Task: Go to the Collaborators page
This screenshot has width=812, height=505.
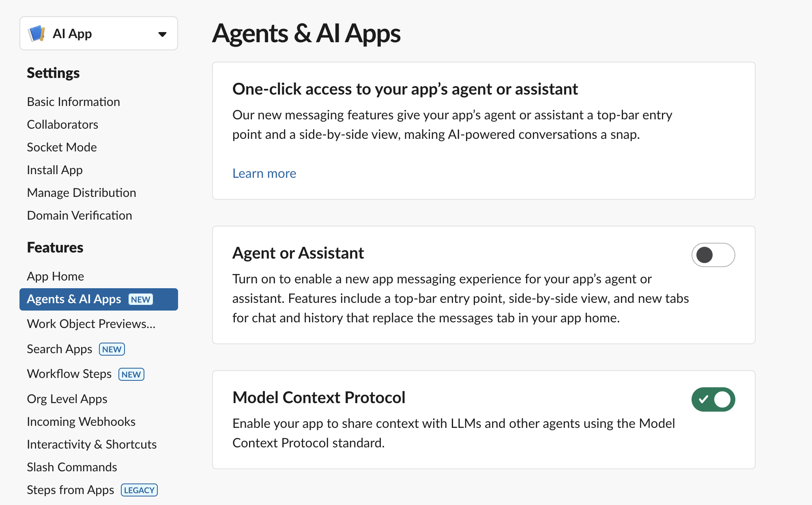Action: click(x=62, y=124)
